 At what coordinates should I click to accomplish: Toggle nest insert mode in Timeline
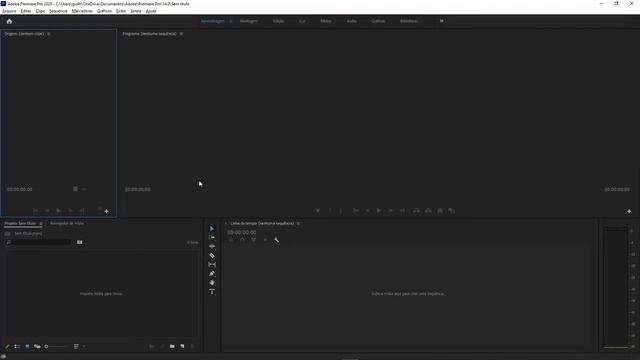pos(231,240)
